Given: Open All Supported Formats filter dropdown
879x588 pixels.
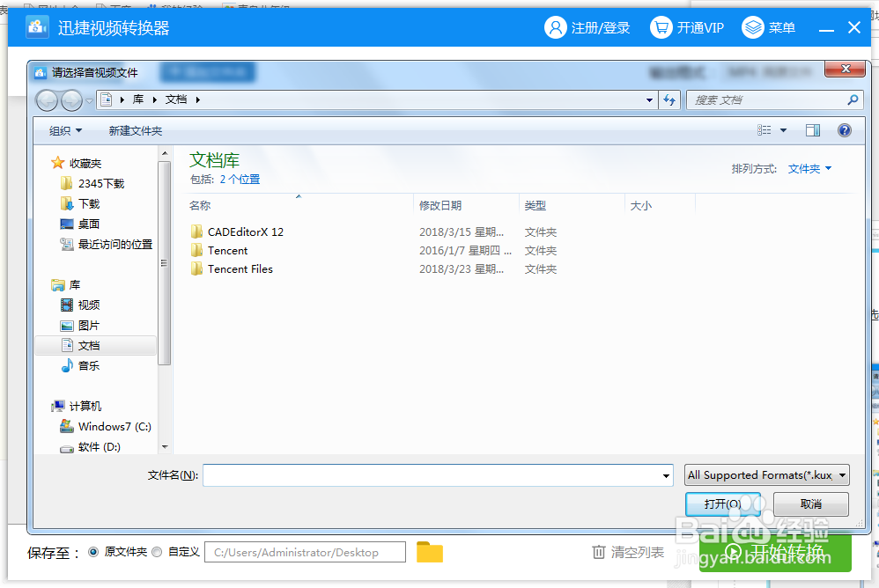Looking at the screenshot, I should [x=767, y=474].
